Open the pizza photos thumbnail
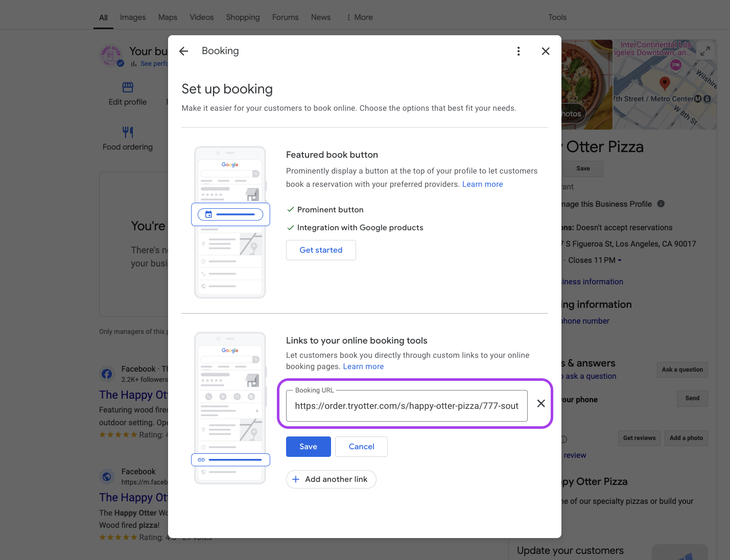 pyautogui.click(x=587, y=85)
